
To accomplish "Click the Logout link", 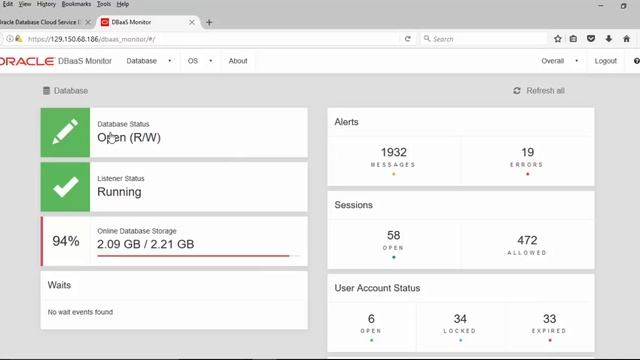I will click(605, 61).
